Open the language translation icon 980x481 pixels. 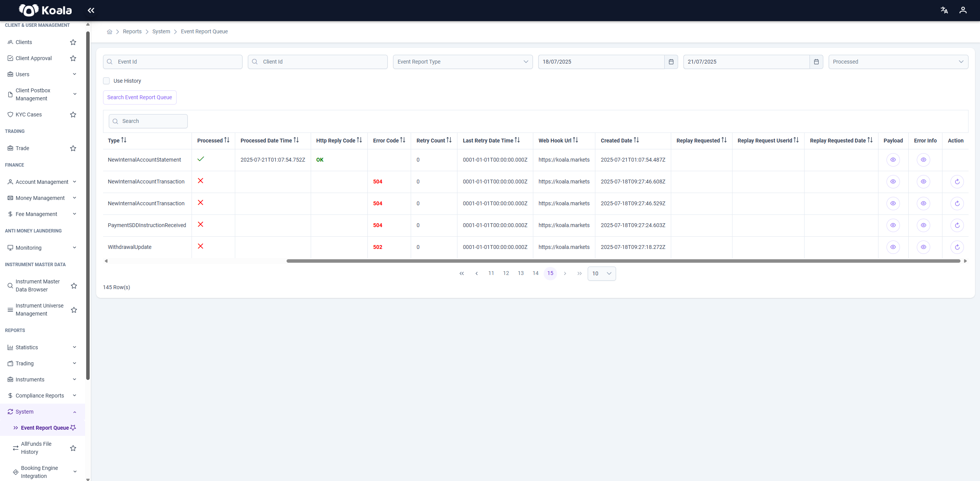944,10
